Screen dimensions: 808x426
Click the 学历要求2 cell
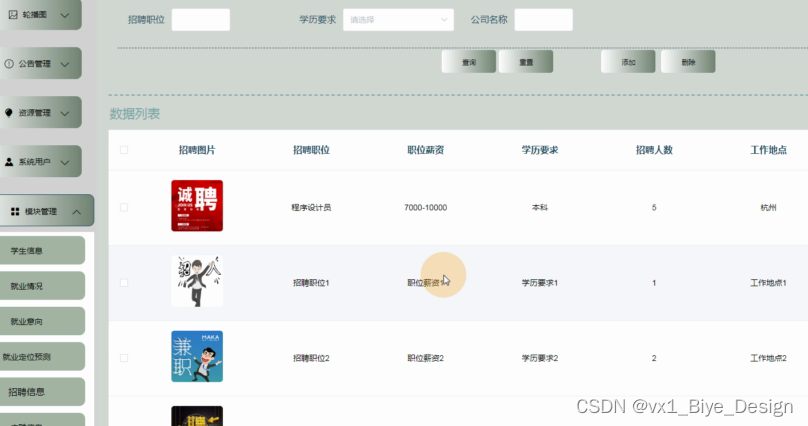[540, 358]
